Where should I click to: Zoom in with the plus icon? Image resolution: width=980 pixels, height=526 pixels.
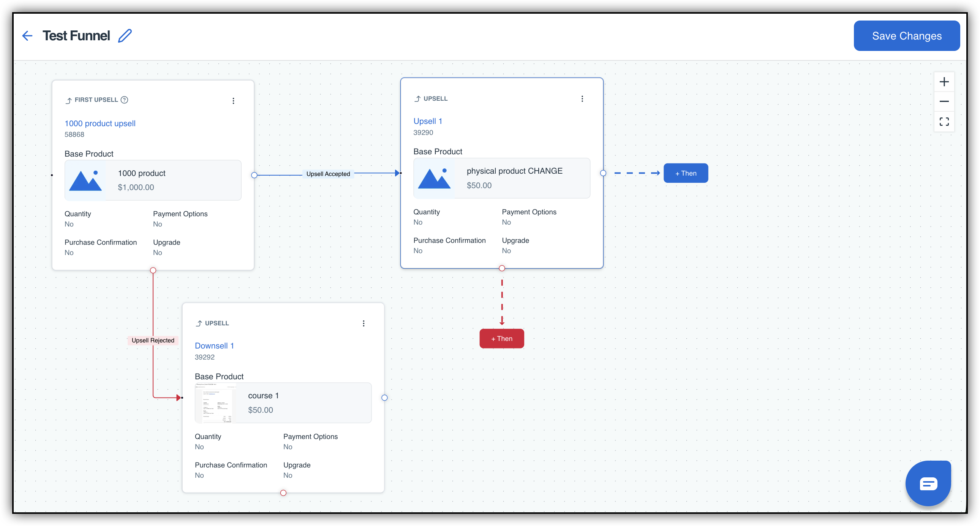click(944, 82)
